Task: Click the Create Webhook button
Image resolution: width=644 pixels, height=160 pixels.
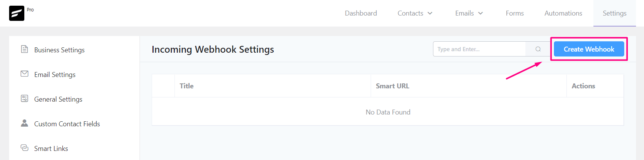Action: pos(589,49)
